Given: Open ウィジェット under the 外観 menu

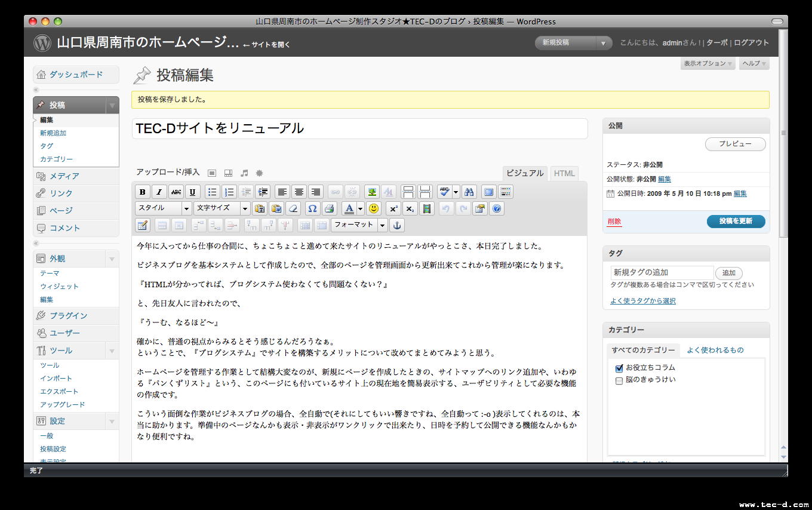Looking at the screenshot, I should 59,287.
